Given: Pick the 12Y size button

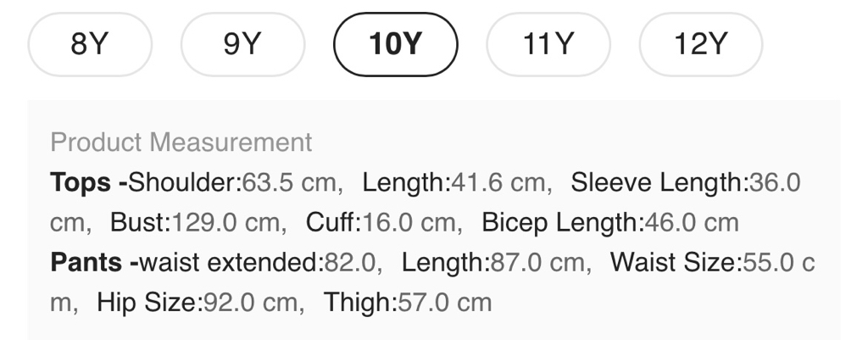Looking at the screenshot, I should click(x=700, y=44).
